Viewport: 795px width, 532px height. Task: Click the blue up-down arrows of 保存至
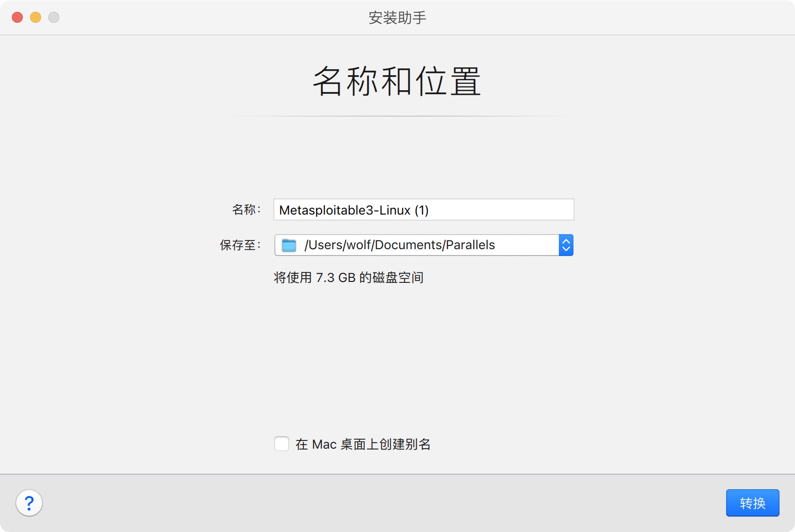(566, 245)
